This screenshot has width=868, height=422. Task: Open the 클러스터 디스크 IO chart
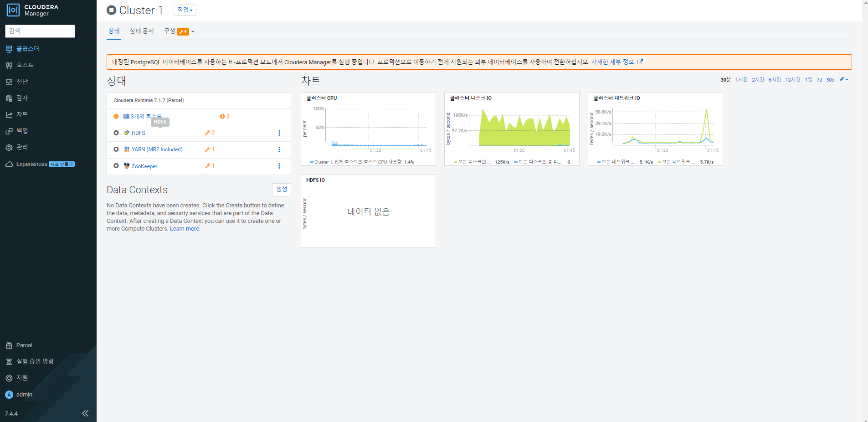(x=512, y=129)
